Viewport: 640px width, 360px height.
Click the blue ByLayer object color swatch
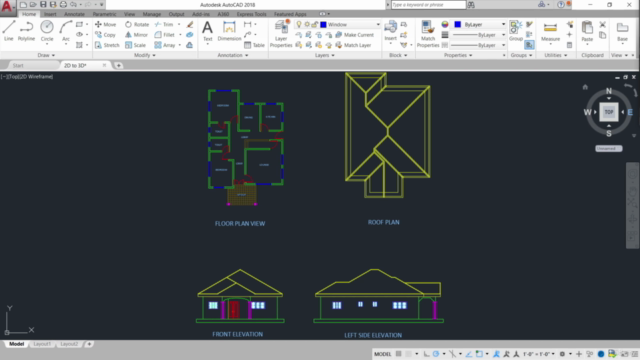click(458, 24)
